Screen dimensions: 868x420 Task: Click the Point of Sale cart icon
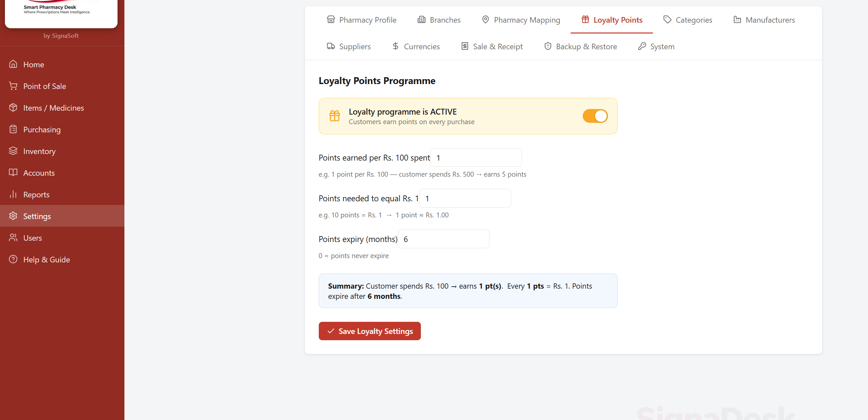coord(13,86)
